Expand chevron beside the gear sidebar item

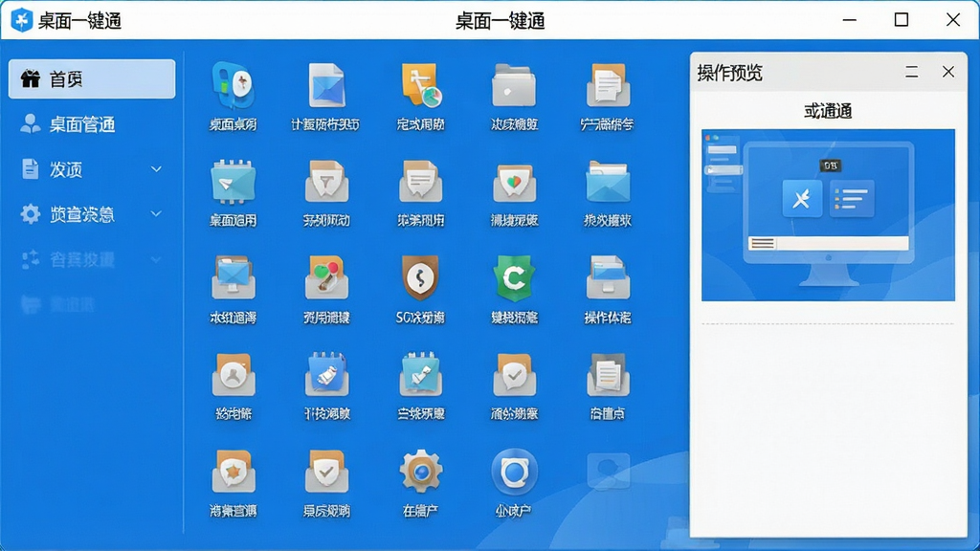[x=156, y=214]
